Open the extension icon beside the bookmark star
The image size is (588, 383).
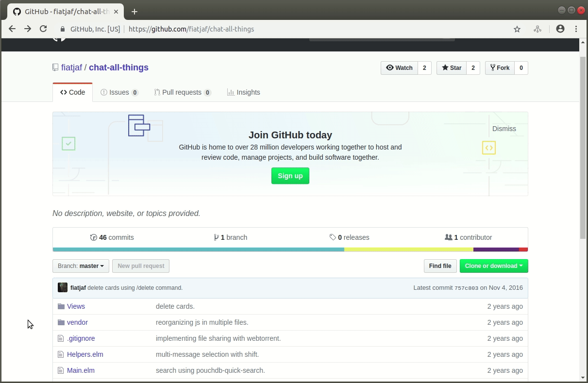tap(538, 29)
